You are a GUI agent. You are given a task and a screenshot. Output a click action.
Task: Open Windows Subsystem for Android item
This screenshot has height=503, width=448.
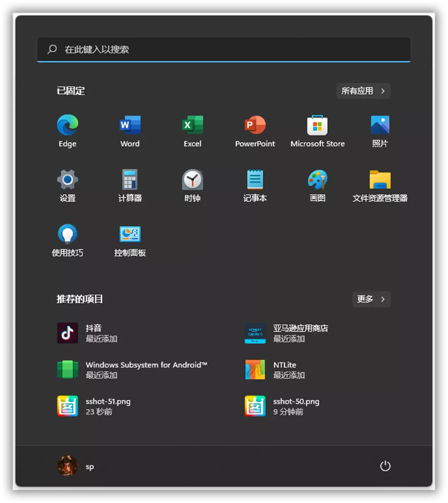pyautogui.click(x=132, y=369)
